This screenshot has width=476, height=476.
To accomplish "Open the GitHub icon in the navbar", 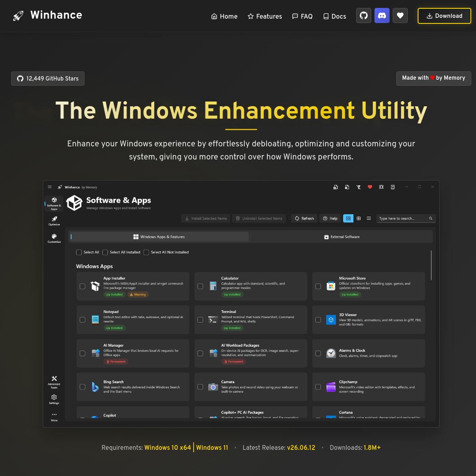I will pyautogui.click(x=364, y=15).
